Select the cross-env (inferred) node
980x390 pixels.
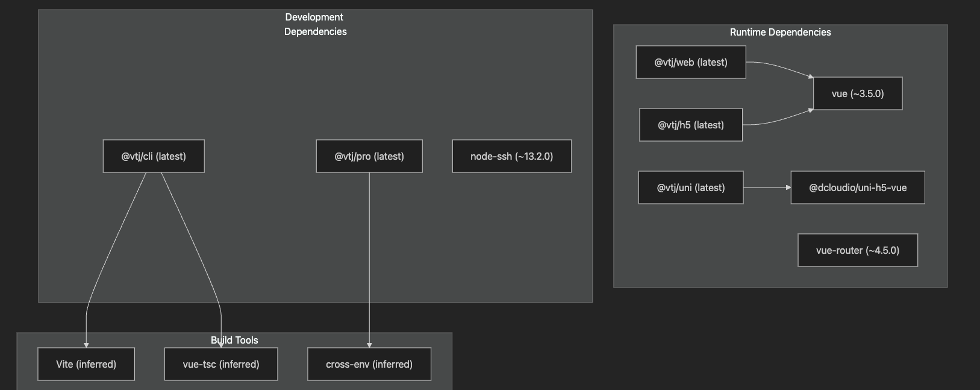pyautogui.click(x=369, y=364)
